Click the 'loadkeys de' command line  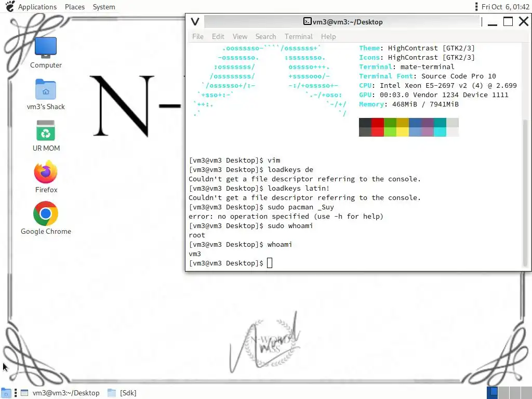pos(251,170)
